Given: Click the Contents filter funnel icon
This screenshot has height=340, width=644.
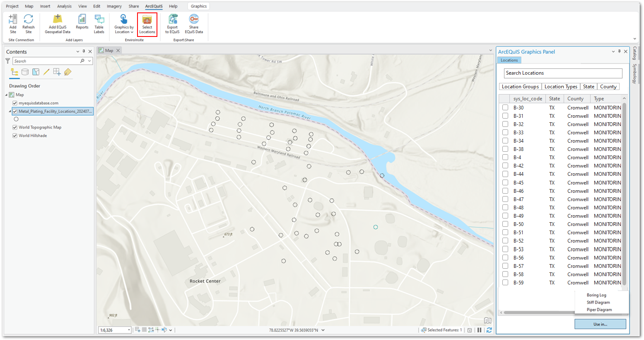Looking at the screenshot, I should coord(8,61).
